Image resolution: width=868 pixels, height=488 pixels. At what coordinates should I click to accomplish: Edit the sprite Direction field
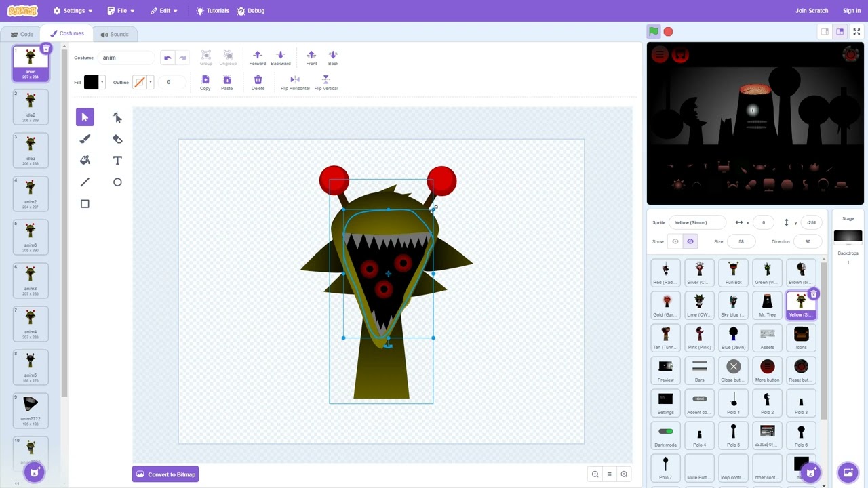click(x=807, y=241)
